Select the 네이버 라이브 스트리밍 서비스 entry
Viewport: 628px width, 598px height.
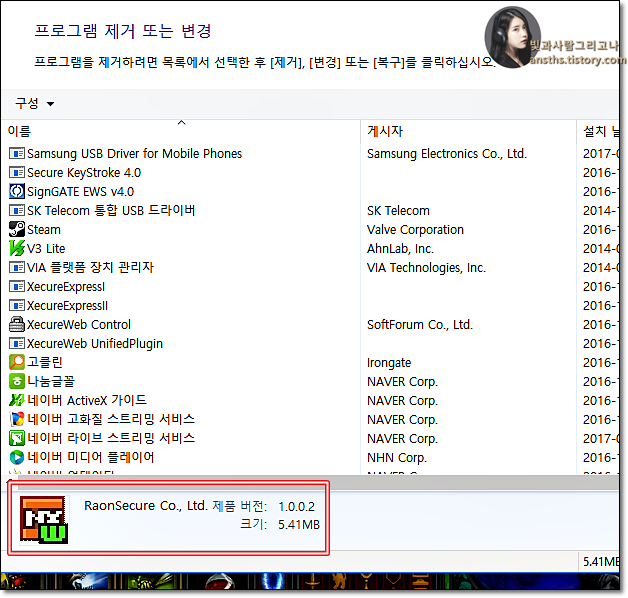pos(111,438)
